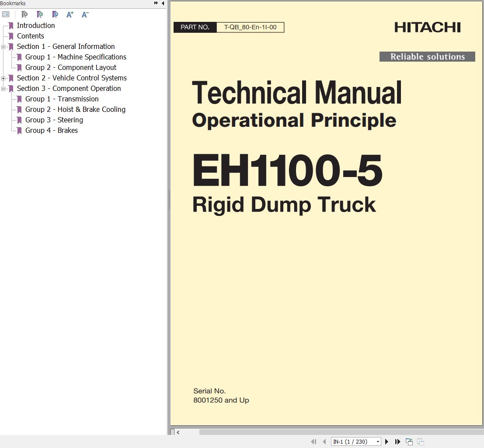484x448 pixels.
Task: Open the Introduction bookmark
Action: (x=36, y=25)
